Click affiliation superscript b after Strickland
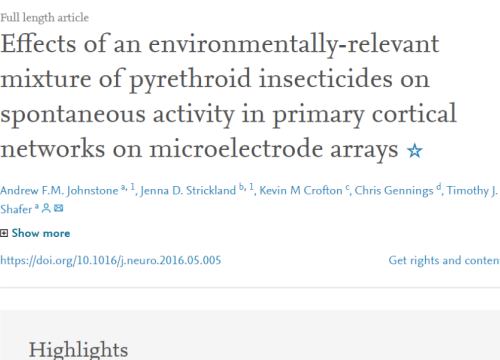 tap(242, 187)
